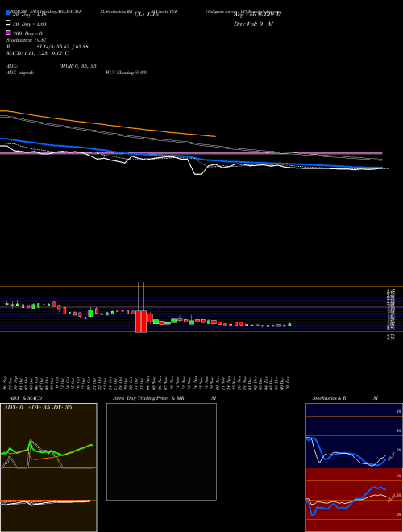Viewport: 403px width, 532px height.
Task: Click the 'Avg Vol: 0.129 M' text
Action: point(257,15)
